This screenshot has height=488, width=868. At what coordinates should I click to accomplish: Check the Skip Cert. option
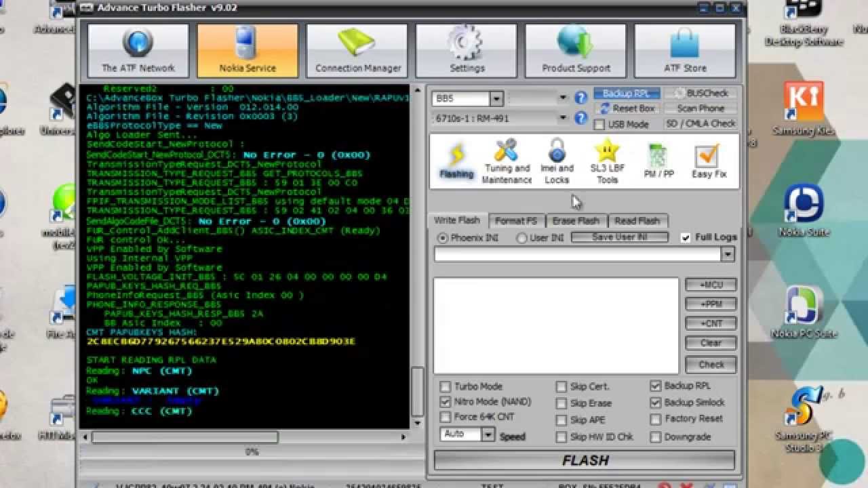click(561, 387)
